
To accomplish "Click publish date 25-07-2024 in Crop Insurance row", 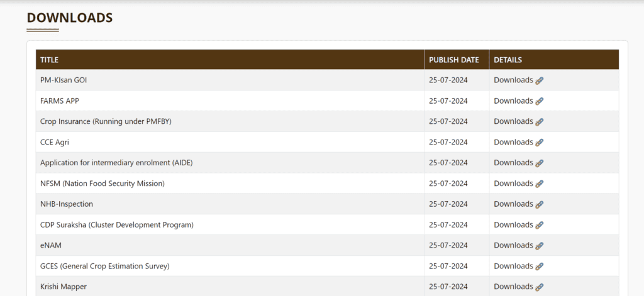I will 448,121.
